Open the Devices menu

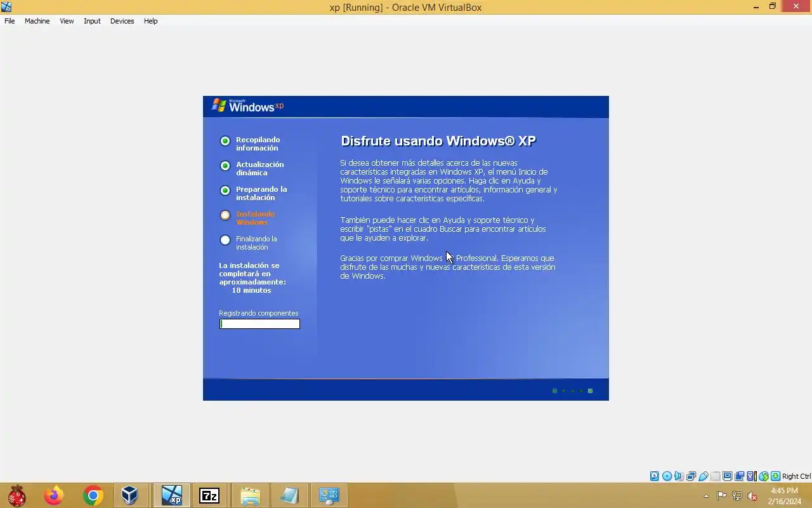tap(122, 21)
